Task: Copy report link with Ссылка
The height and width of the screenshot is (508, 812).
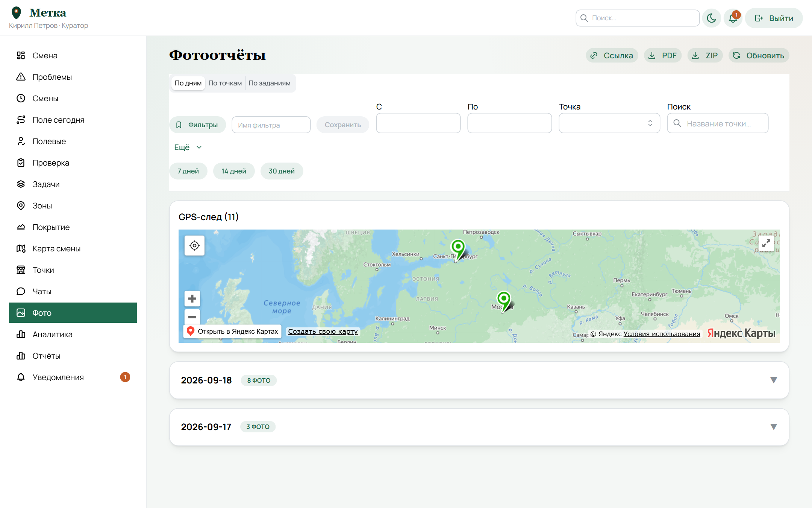Action: [612, 55]
